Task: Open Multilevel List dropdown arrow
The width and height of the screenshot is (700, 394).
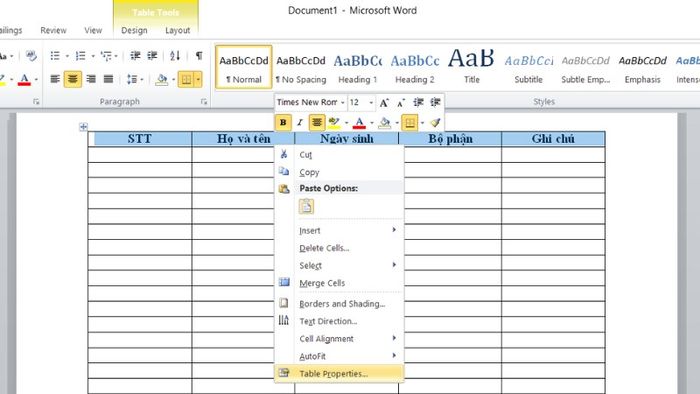Action: click(x=116, y=56)
